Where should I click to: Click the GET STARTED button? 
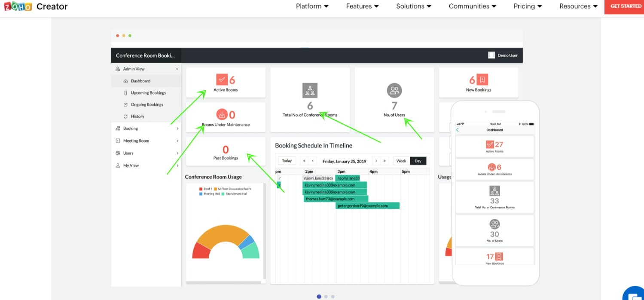624,6
